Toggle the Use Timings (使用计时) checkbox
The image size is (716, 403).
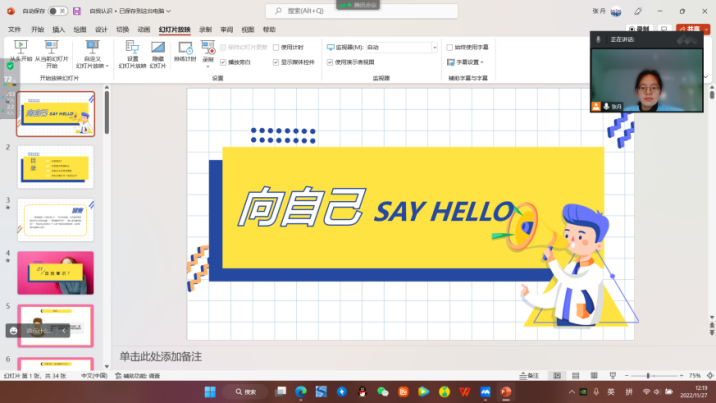276,47
